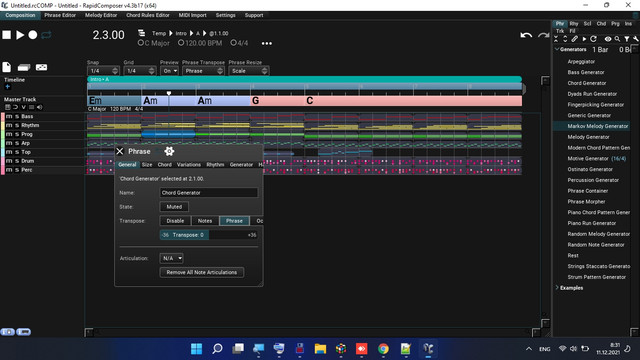Open the Melody Editor tab
The height and width of the screenshot is (360, 640).
(101, 15)
